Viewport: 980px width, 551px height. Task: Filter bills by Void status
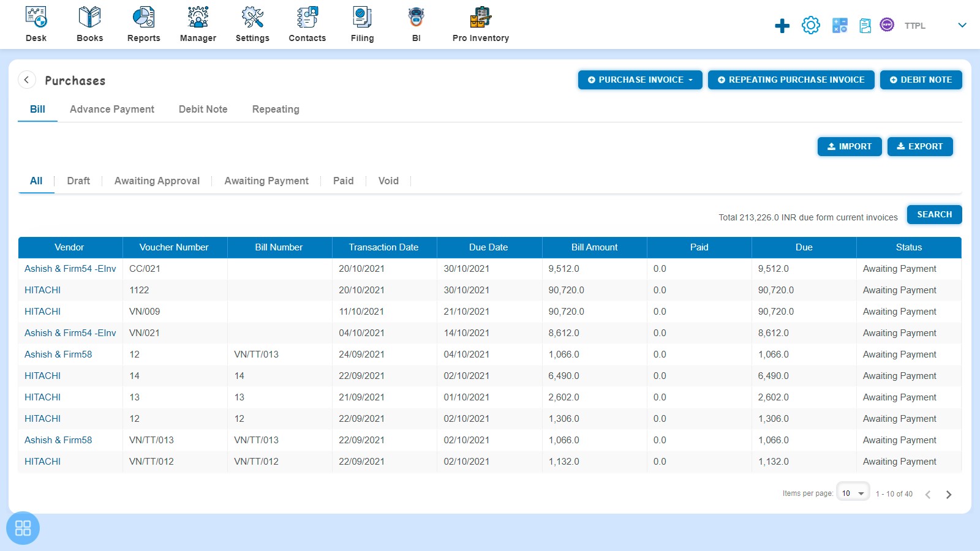tap(388, 181)
